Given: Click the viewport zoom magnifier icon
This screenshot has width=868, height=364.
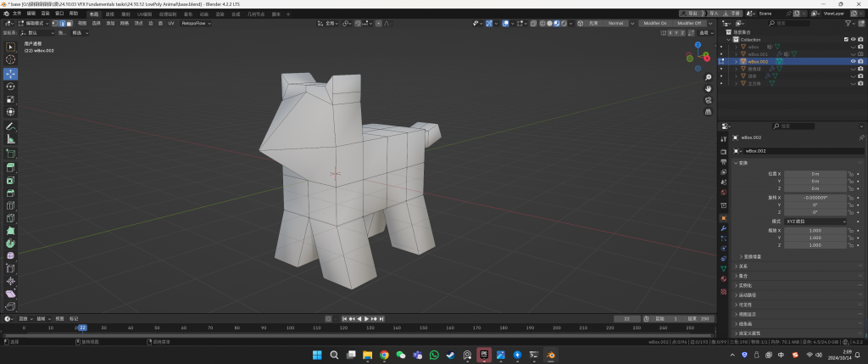Looking at the screenshot, I should [x=709, y=77].
